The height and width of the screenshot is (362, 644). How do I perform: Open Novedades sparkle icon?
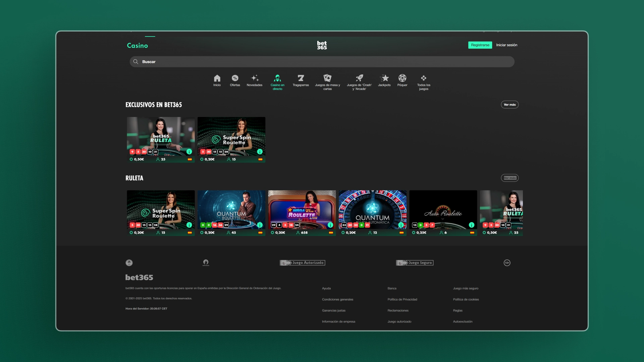(x=255, y=78)
